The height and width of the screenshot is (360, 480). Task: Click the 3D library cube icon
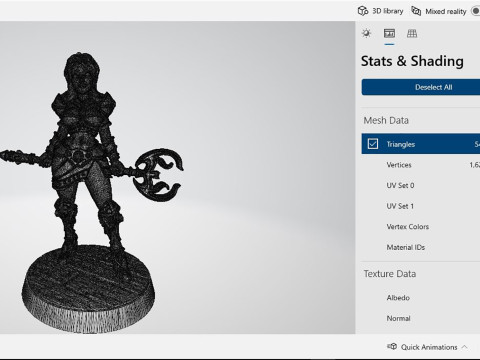[363, 11]
